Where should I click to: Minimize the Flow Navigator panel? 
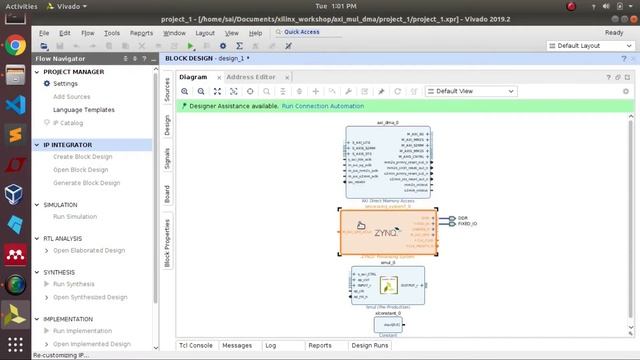click(x=153, y=59)
